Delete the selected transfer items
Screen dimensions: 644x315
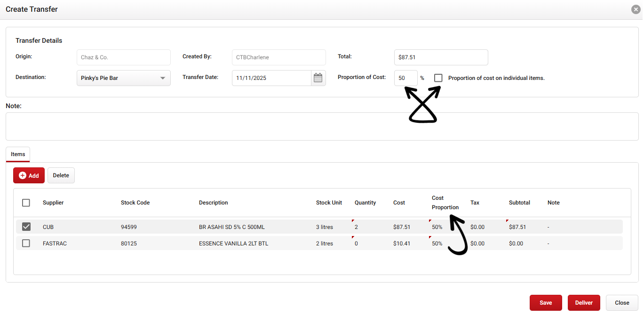61,175
